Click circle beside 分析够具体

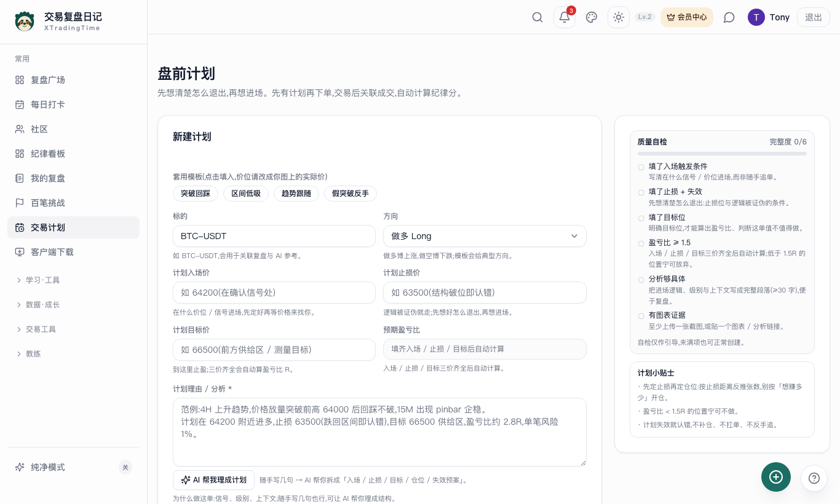point(641,280)
